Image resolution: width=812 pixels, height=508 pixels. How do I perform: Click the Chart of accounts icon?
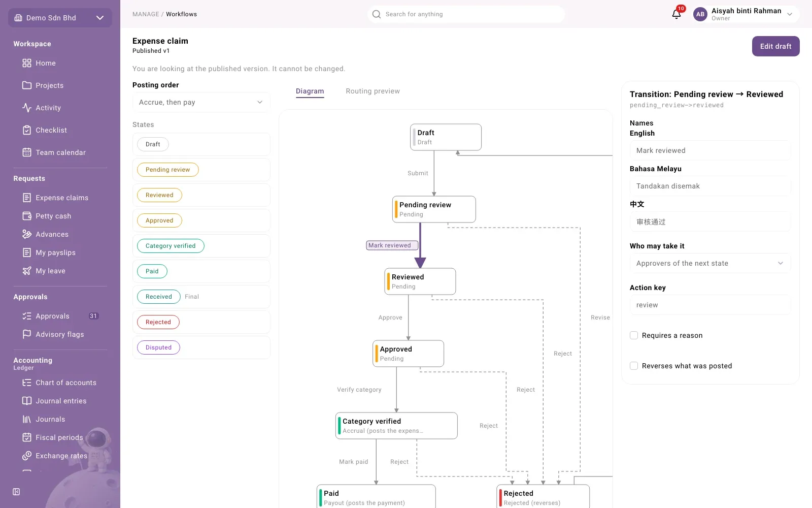point(27,383)
